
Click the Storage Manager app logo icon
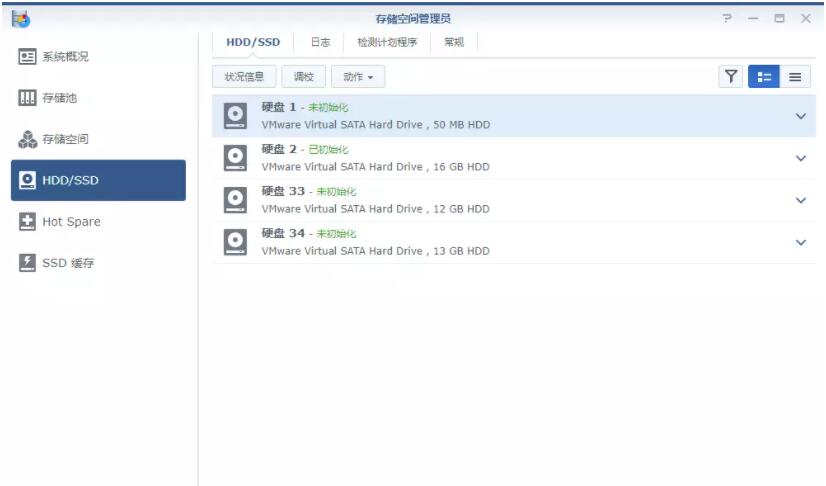(x=20, y=19)
